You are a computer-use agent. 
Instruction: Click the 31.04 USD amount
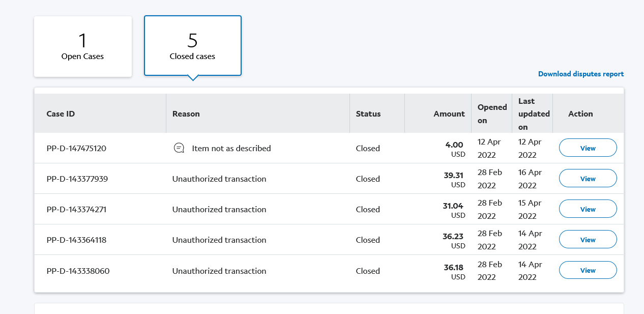pos(454,210)
